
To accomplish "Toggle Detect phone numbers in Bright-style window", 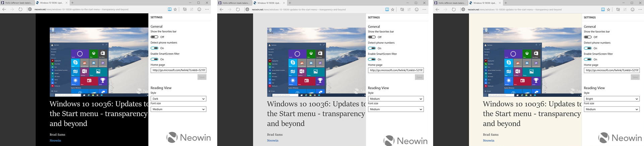I will tap(588, 48).
